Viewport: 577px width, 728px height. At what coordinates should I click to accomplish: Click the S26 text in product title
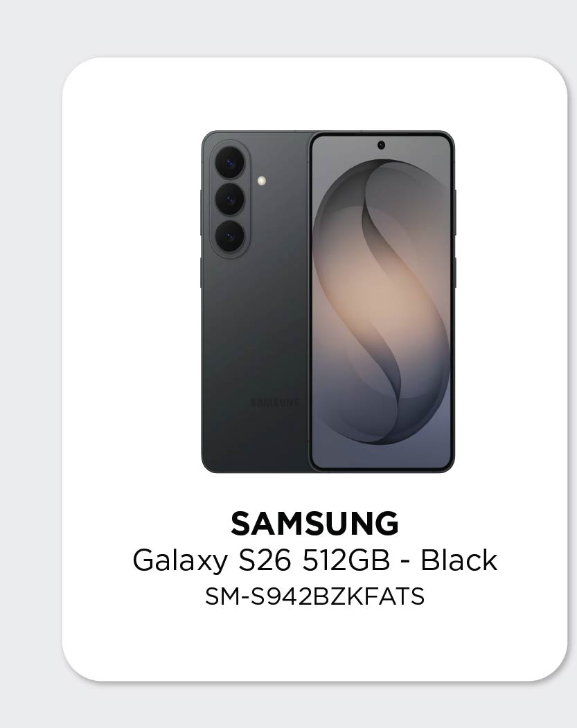[265, 560]
